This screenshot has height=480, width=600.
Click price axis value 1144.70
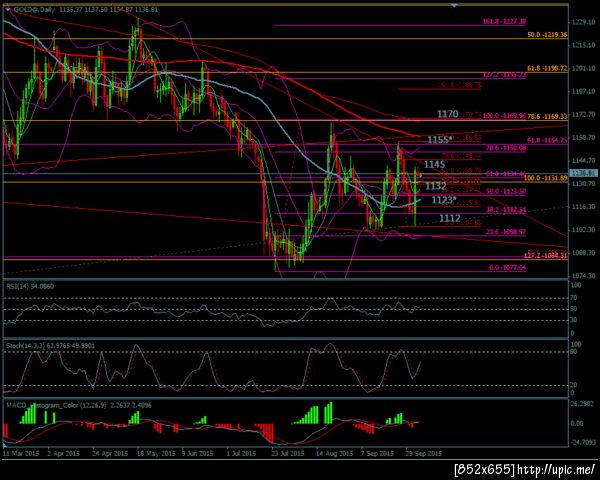click(x=584, y=160)
